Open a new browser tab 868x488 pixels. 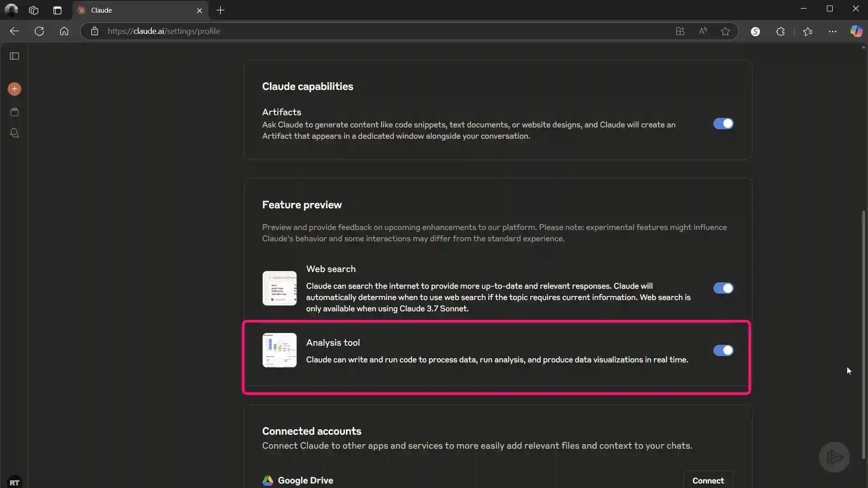pyautogui.click(x=221, y=10)
